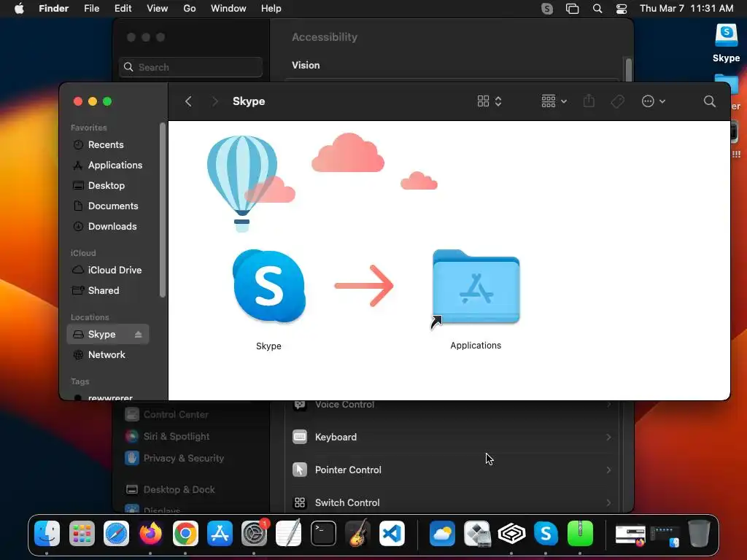The width and height of the screenshot is (747, 560).
Task: Open Launchpad from the Dock
Action: 82,533
